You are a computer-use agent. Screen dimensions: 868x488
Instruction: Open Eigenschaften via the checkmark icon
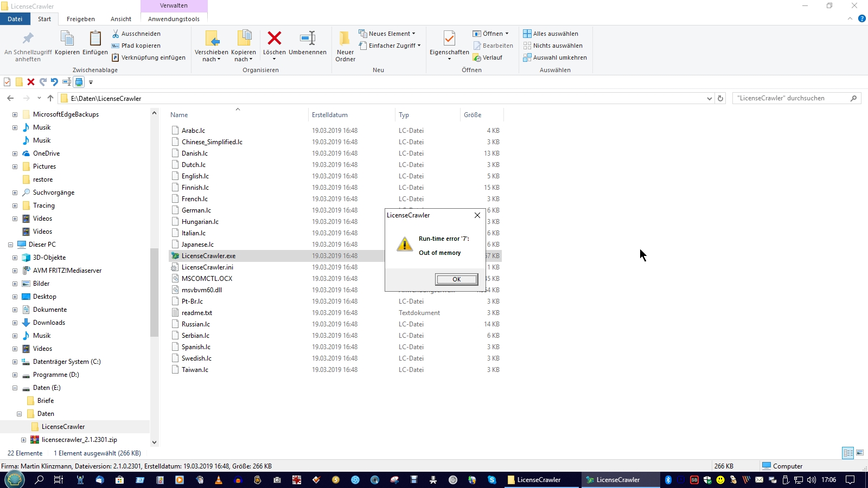pyautogui.click(x=449, y=38)
